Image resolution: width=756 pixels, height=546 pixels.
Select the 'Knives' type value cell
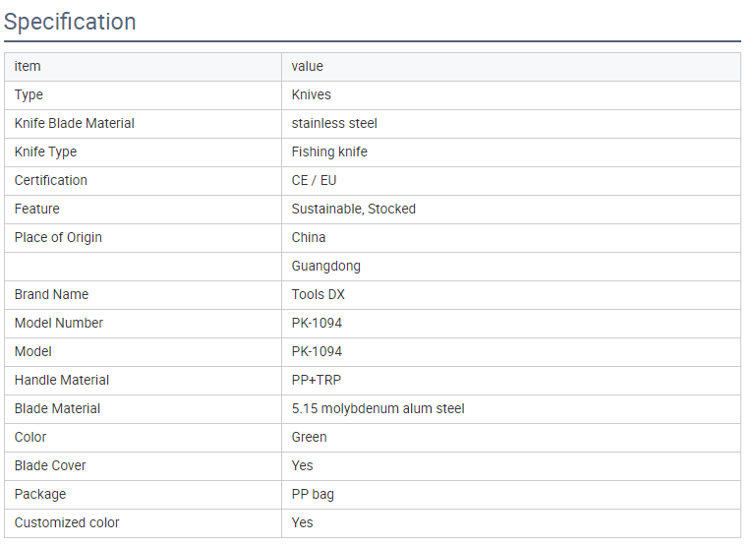tap(511, 95)
